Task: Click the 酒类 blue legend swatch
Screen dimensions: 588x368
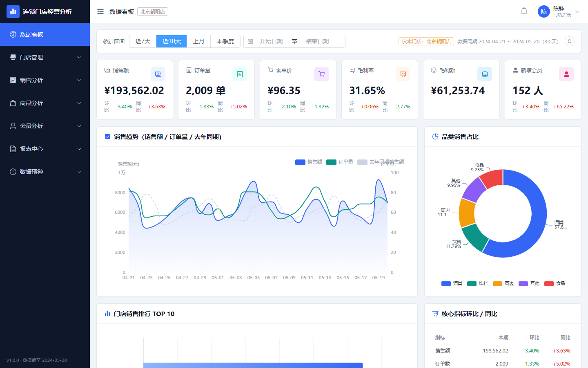Action: pyautogui.click(x=446, y=283)
